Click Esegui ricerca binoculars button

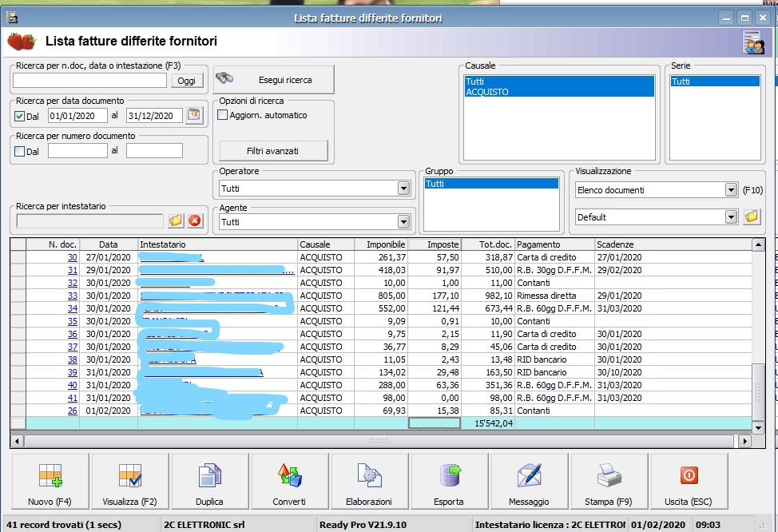[x=274, y=79]
